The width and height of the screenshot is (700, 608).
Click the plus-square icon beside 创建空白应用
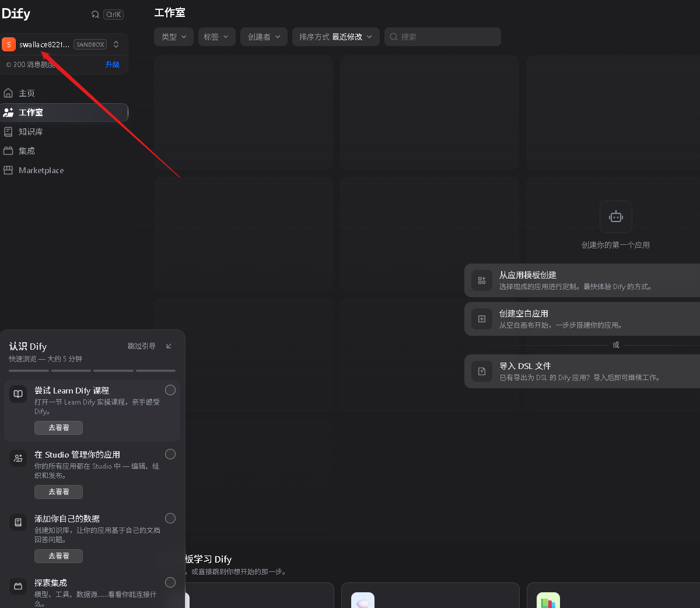[x=482, y=319]
